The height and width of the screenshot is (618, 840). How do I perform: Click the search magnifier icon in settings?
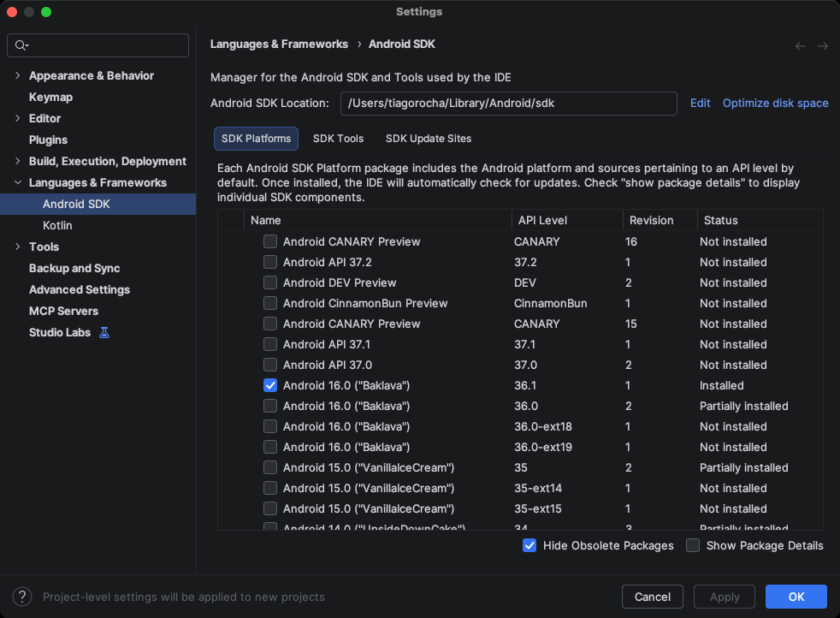click(x=21, y=45)
